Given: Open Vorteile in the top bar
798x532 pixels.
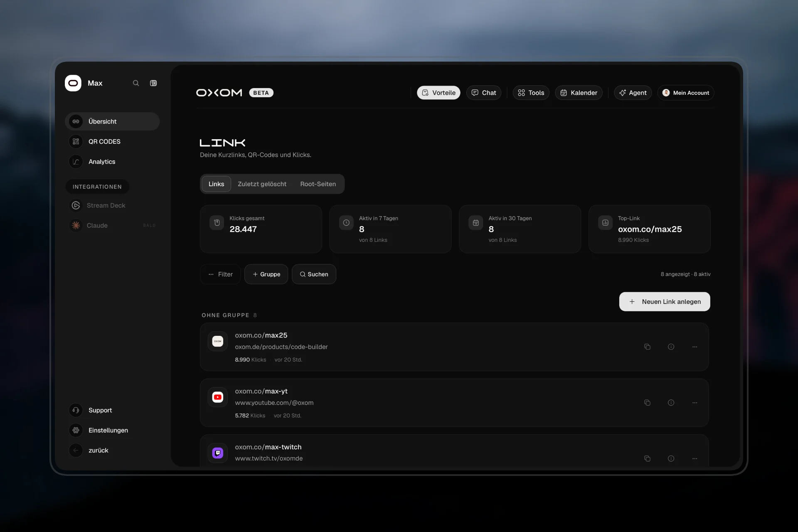Looking at the screenshot, I should [439, 93].
